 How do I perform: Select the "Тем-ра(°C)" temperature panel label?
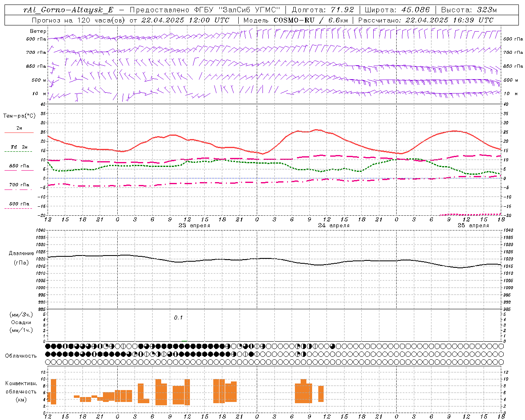click(19, 116)
